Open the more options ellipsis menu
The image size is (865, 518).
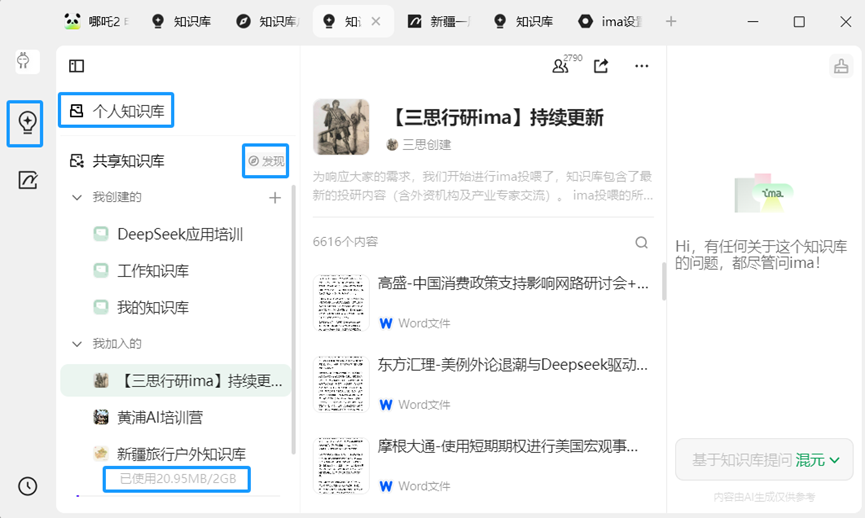click(x=642, y=66)
